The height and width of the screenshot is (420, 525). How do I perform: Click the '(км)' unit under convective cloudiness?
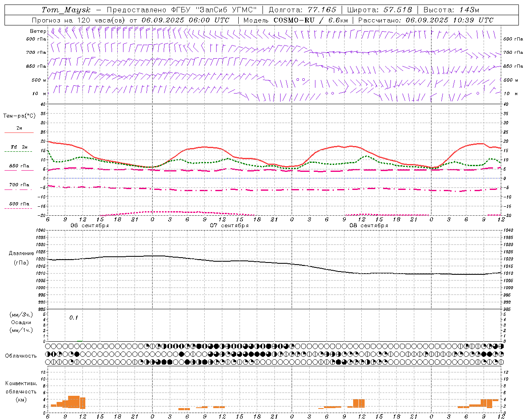21,399
